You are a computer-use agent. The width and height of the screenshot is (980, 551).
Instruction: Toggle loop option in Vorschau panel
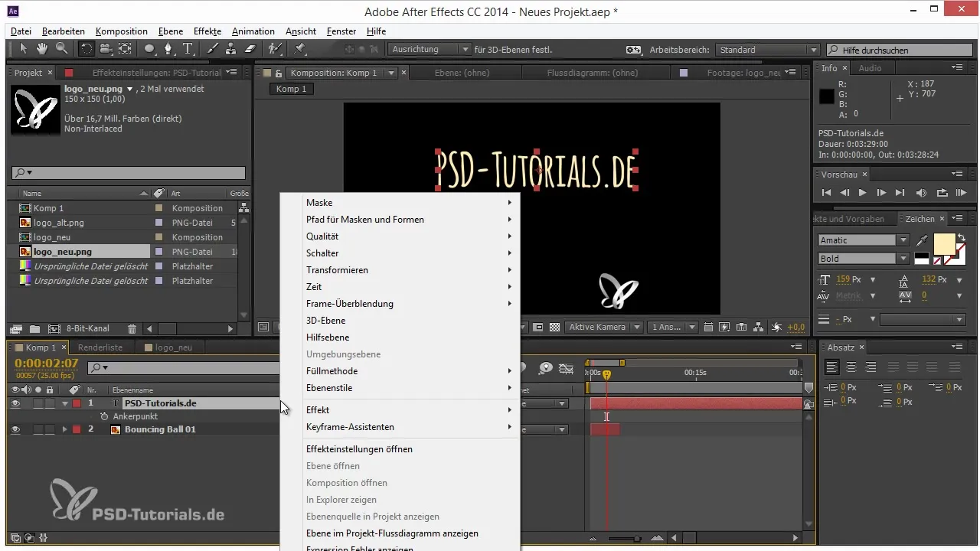942,193
